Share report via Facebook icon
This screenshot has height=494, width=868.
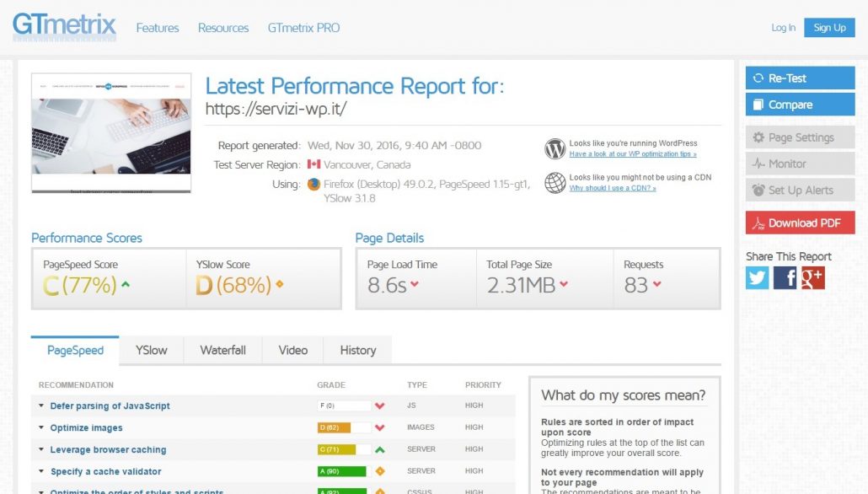(x=785, y=278)
